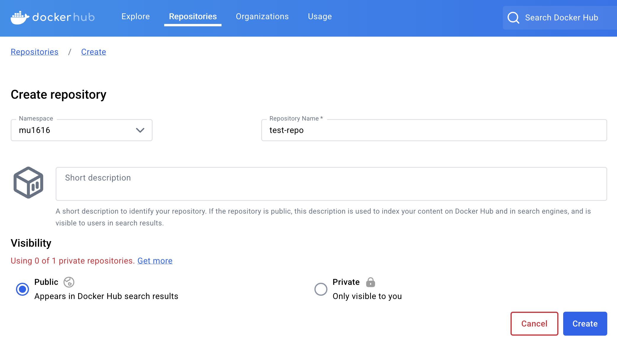Select the Private visibility radio button
This screenshot has width=617, height=364.
(321, 289)
